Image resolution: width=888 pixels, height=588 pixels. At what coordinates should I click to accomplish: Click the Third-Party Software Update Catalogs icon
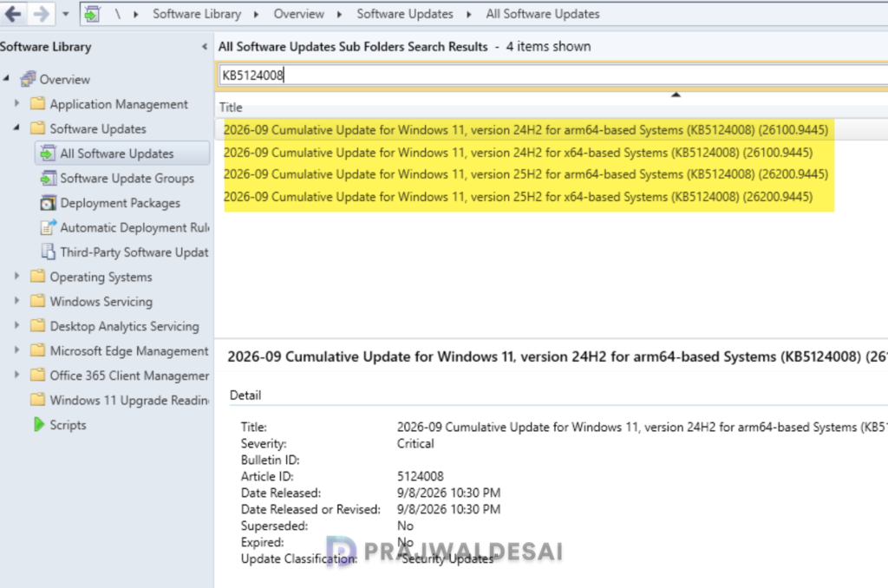point(49,252)
